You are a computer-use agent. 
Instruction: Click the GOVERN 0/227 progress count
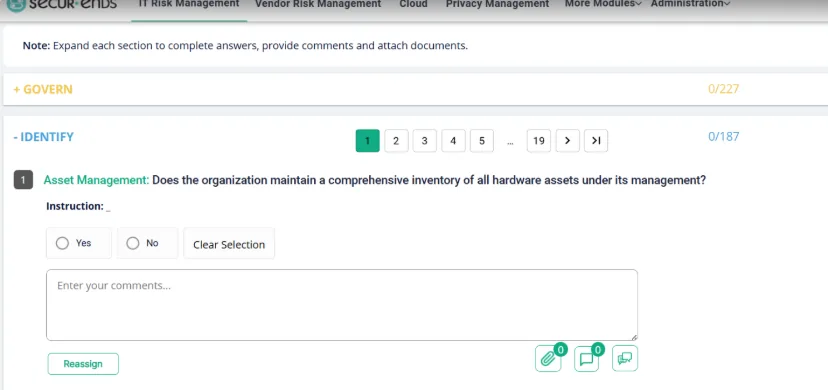723,89
